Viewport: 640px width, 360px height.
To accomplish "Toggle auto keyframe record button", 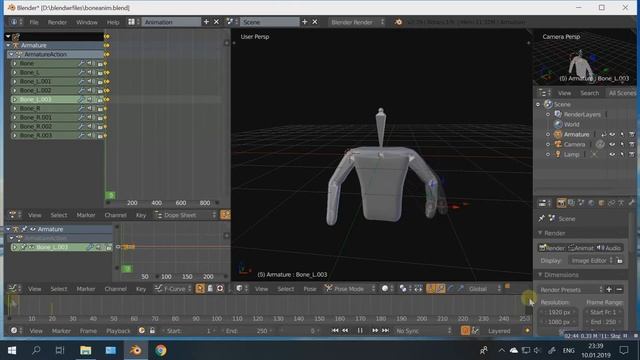I will [x=465, y=331].
